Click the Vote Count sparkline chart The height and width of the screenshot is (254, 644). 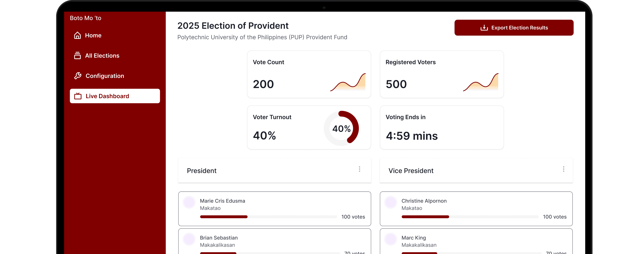348,82
